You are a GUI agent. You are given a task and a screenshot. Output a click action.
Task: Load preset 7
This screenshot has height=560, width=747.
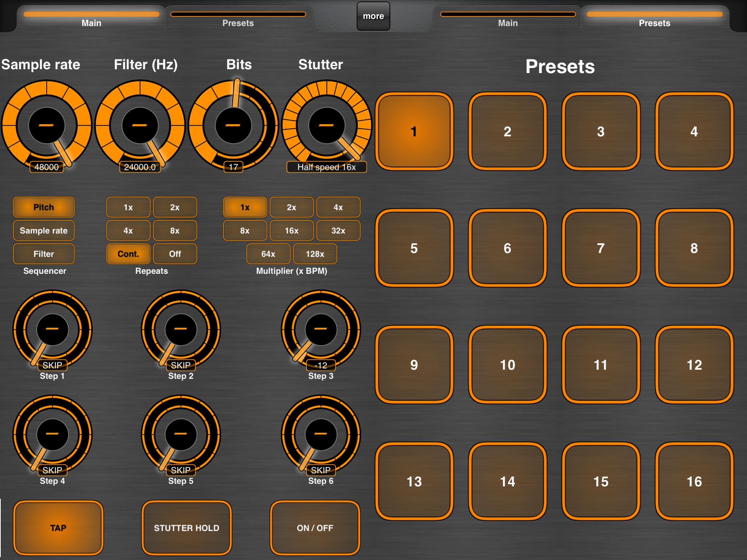click(601, 248)
